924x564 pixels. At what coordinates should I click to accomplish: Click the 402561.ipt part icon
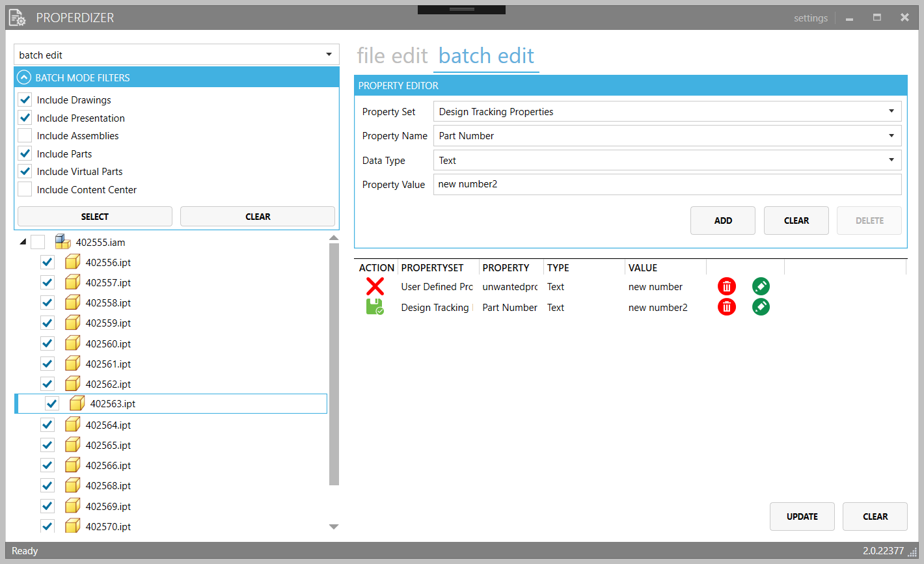click(72, 364)
